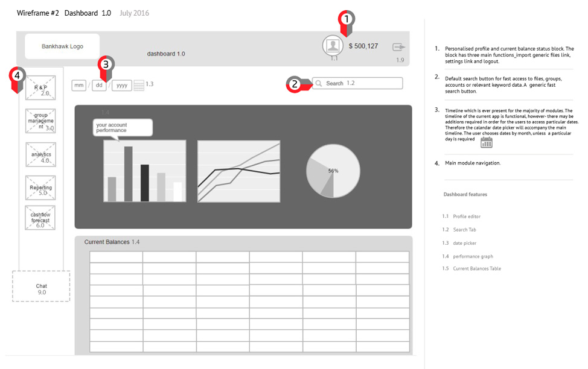Open the calendar date picker icon
The image size is (588, 369).
tap(139, 86)
